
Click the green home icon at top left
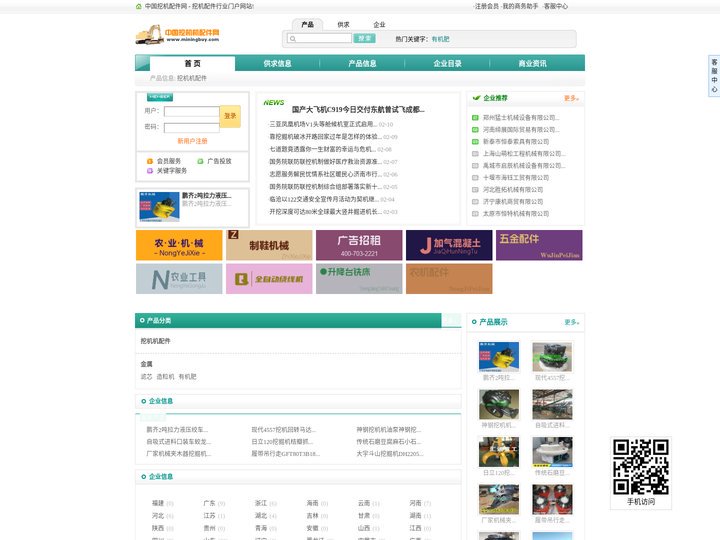(139, 6)
